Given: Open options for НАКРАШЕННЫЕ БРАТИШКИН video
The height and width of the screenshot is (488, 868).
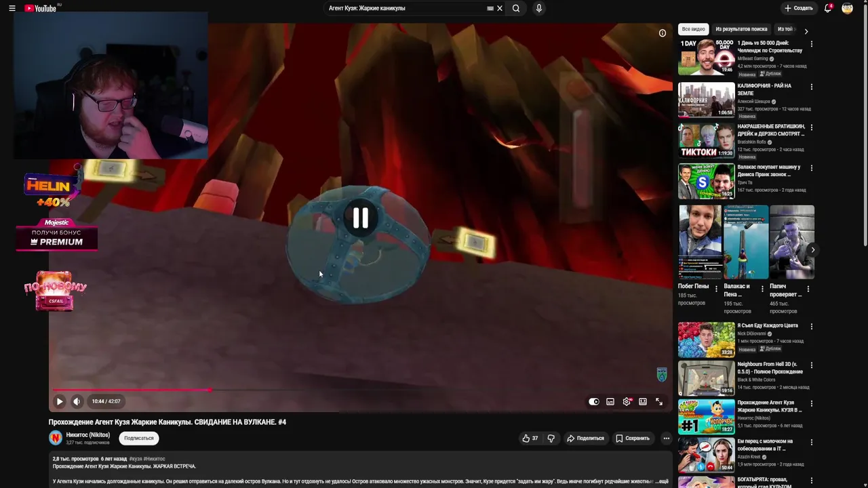Looking at the screenshot, I should (811, 127).
